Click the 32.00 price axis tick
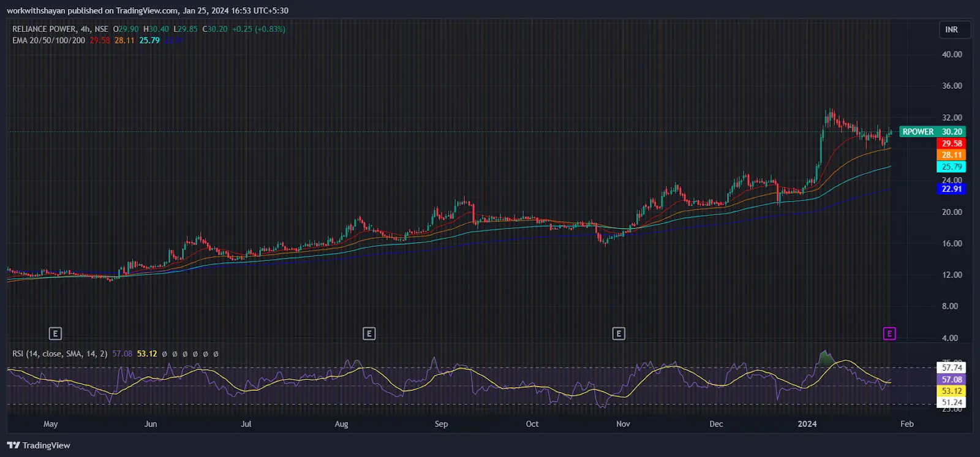This screenshot has width=980, height=457. click(x=952, y=118)
